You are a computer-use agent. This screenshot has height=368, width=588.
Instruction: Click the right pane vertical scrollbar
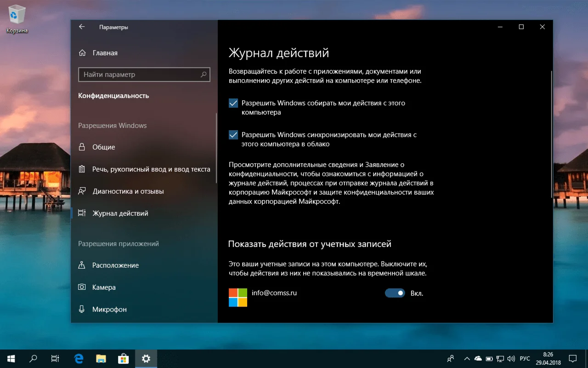(x=551, y=133)
